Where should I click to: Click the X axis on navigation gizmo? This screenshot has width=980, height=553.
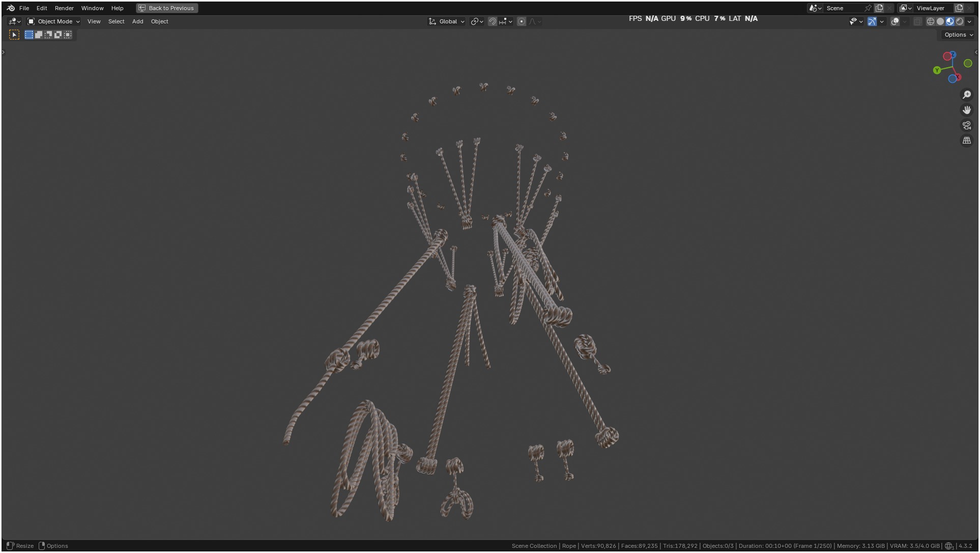tap(958, 77)
